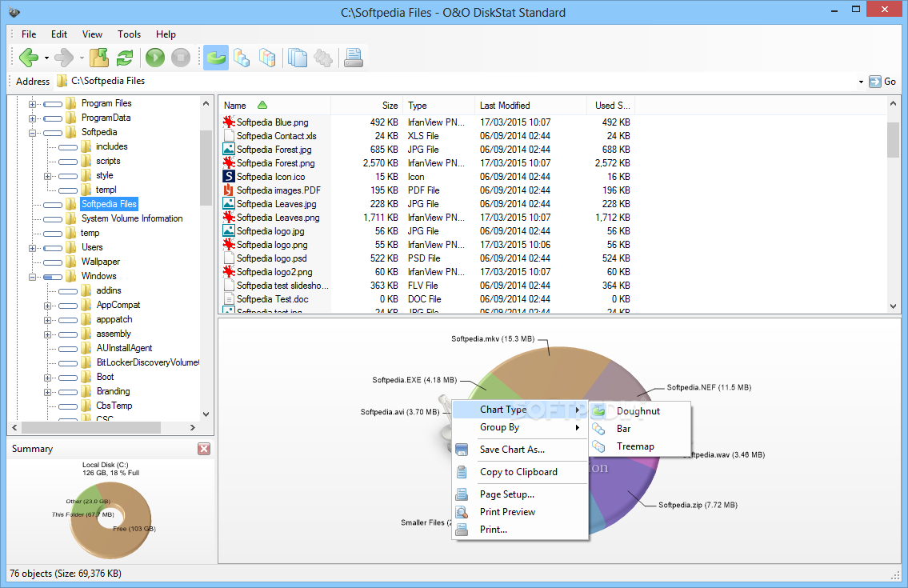
Task: Open the back button history dropdown arrow
Action: [x=46, y=58]
